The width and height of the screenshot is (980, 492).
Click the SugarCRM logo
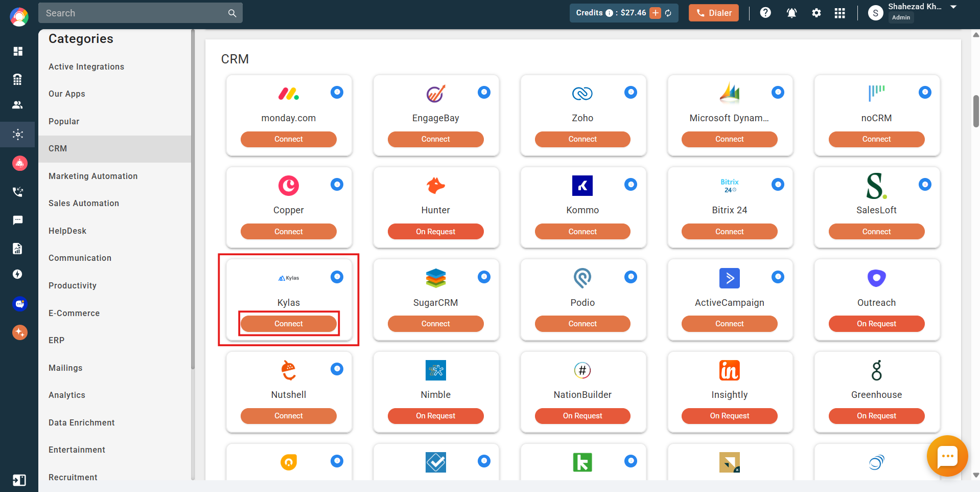click(x=436, y=278)
